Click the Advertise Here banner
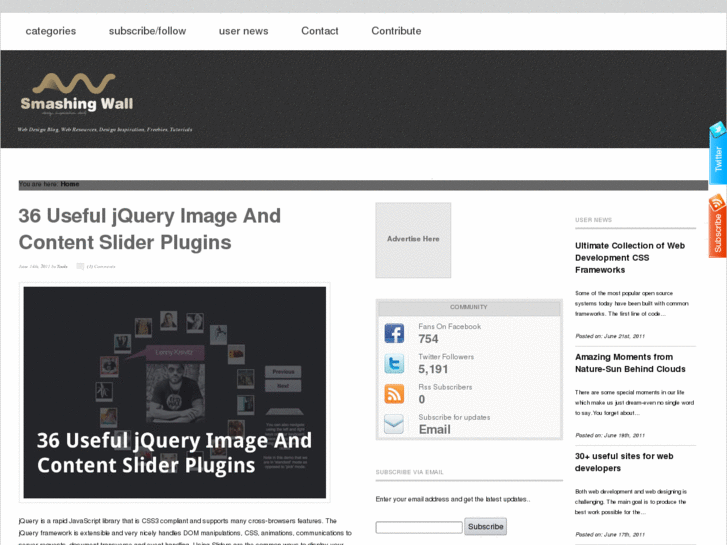 413,240
